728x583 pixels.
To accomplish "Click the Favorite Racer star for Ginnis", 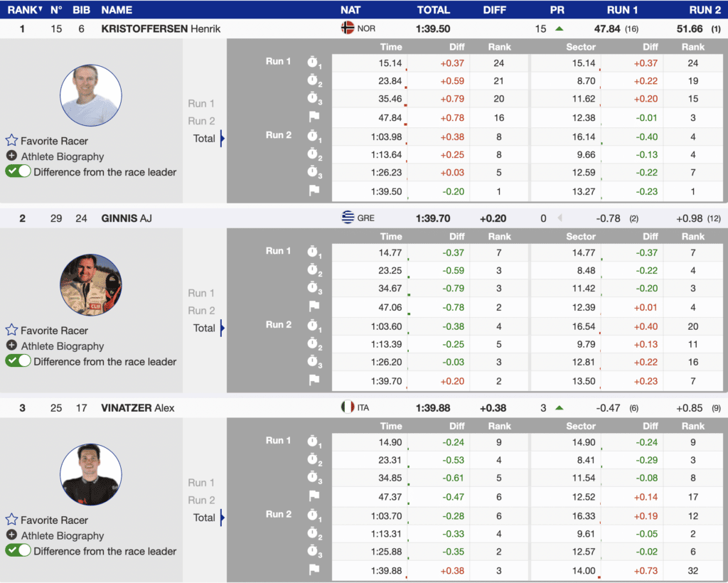I will coord(11,331).
